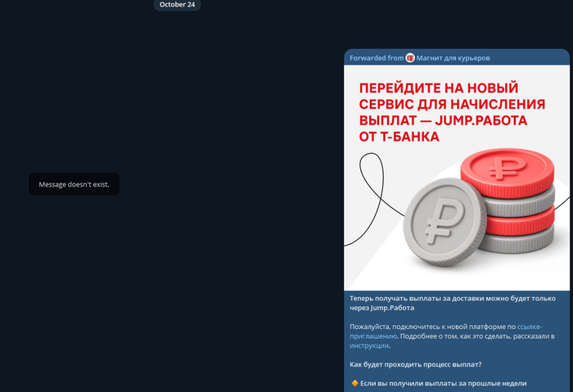Open the Jump.Работа coins banner image
The width and height of the screenshot is (573, 392).
[x=457, y=178]
